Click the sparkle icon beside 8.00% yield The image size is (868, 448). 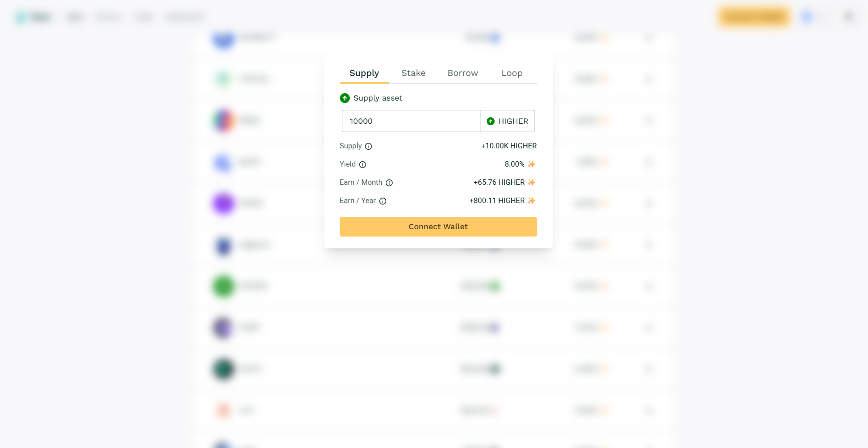point(532,164)
